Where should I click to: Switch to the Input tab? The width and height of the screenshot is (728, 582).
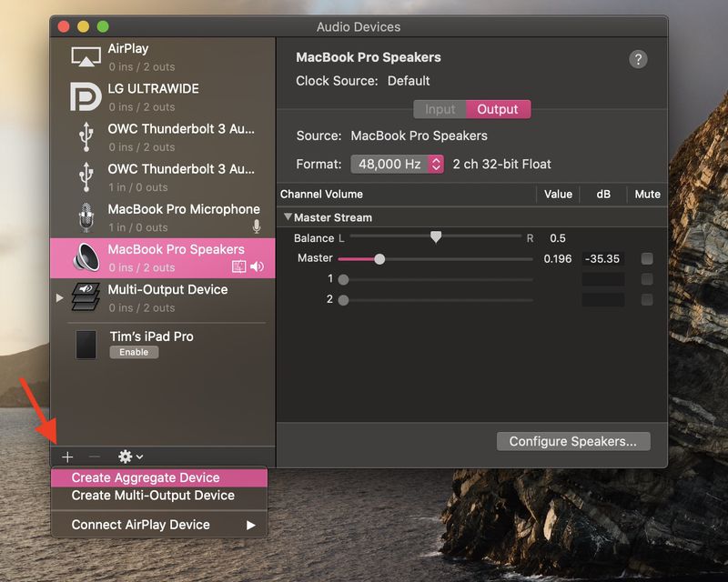click(x=440, y=109)
